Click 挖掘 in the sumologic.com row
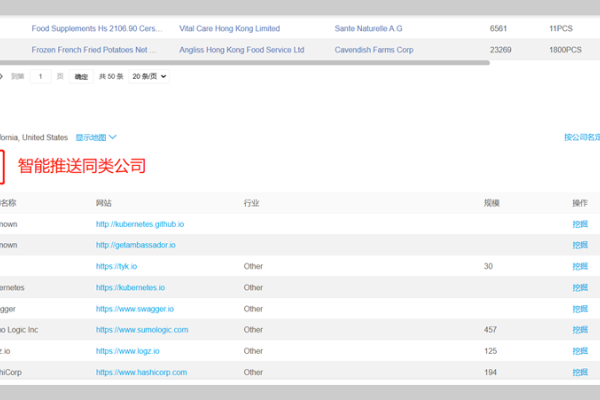Screen dimensions: 600x400 (580, 330)
